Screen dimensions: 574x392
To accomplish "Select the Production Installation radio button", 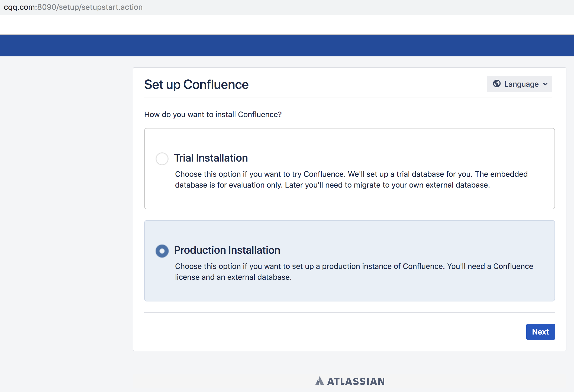I will (162, 251).
